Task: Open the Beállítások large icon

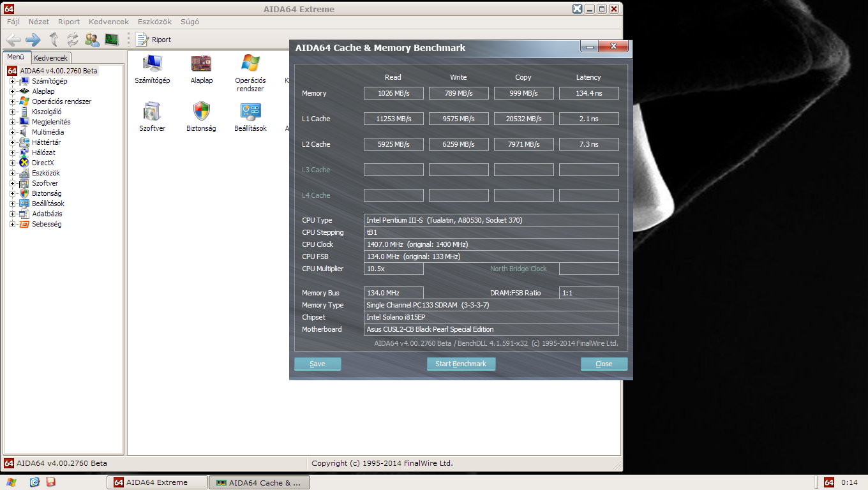Action: tap(250, 116)
